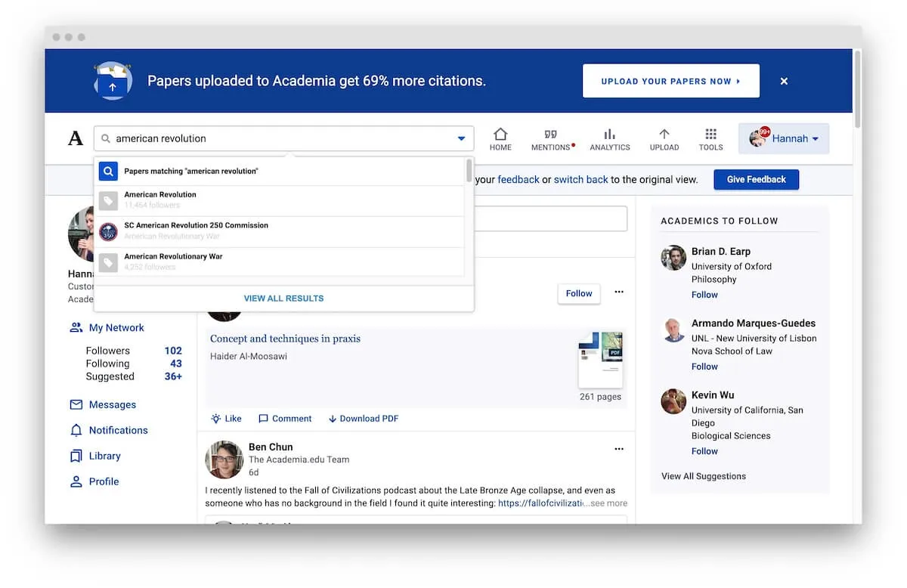This screenshot has height=588, width=907.
Task: Click the magnifier icon in search box
Action: click(106, 139)
